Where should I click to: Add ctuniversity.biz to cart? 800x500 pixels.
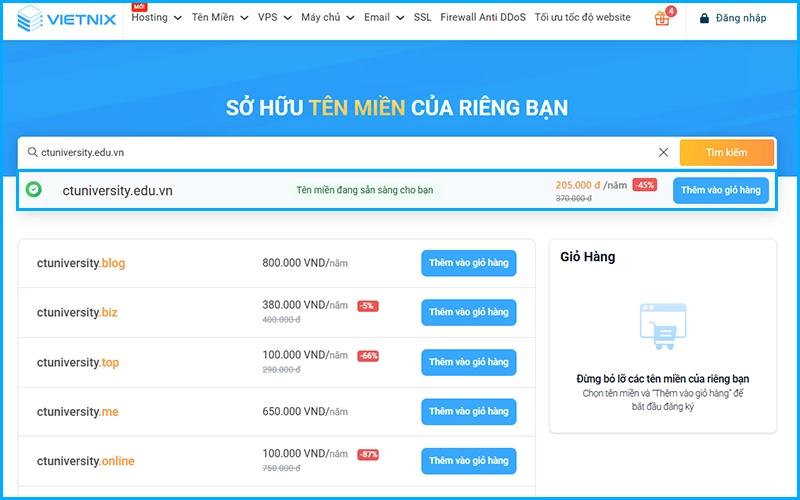click(x=468, y=312)
